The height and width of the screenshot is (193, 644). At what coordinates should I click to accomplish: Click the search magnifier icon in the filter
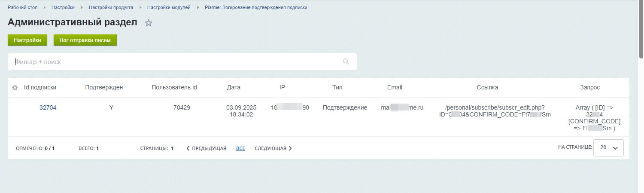pos(346,62)
